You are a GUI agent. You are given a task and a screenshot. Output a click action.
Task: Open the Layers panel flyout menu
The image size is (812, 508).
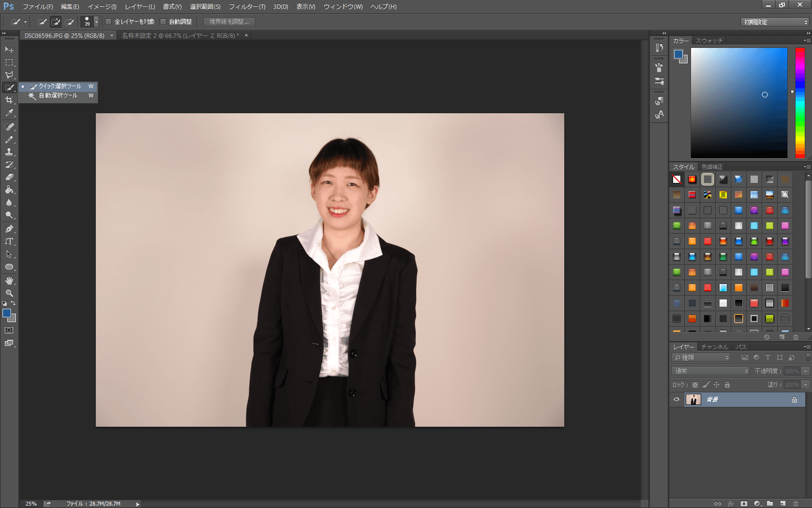(807, 346)
